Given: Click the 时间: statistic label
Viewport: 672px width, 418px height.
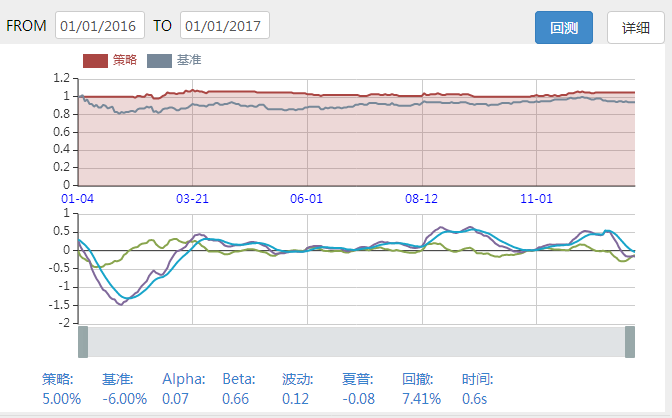Looking at the screenshot, I should click(x=478, y=379).
